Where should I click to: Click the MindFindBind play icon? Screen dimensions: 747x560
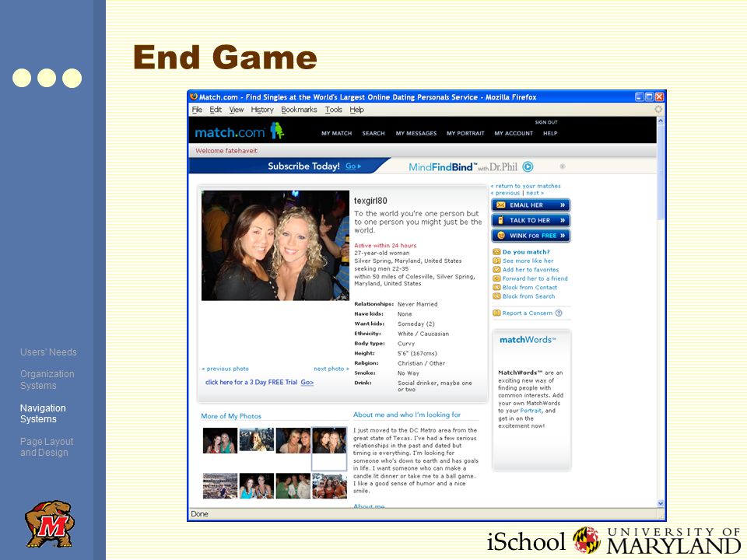coord(528,166)
